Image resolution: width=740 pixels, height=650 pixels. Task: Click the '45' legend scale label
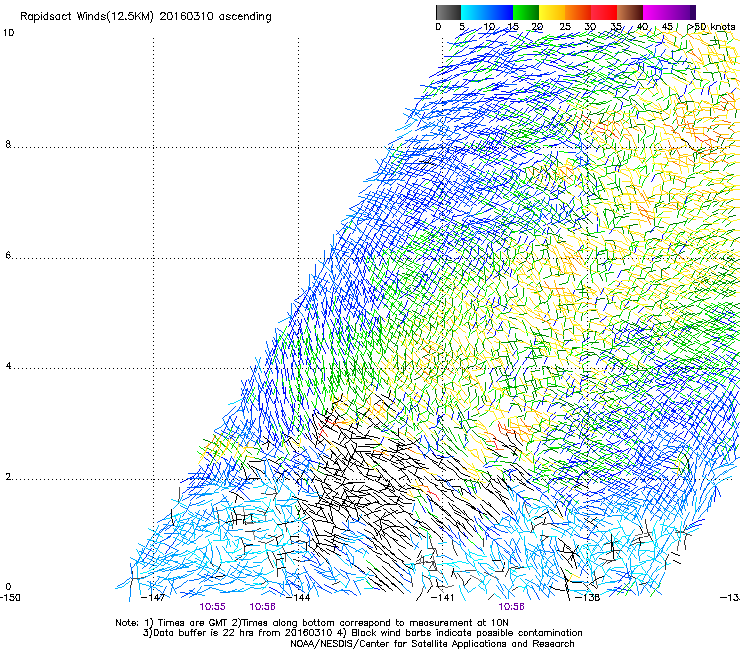tap(667, 27)
